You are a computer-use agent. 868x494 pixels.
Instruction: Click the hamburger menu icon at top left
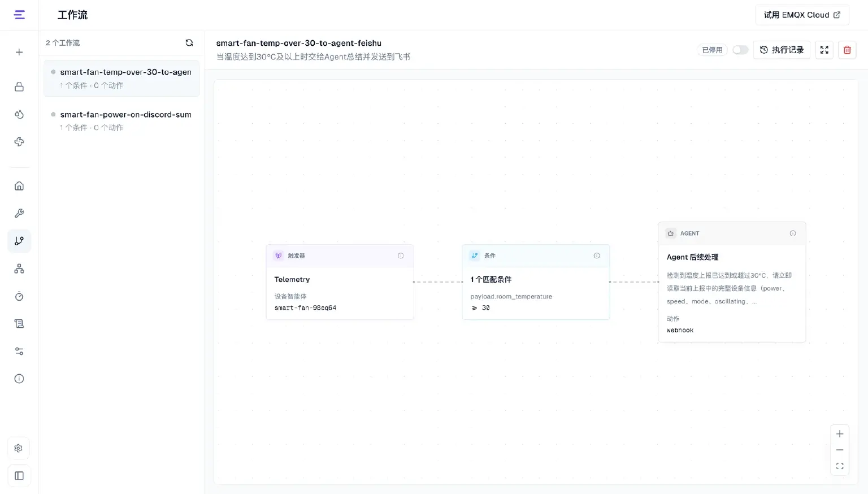(19, 15)
